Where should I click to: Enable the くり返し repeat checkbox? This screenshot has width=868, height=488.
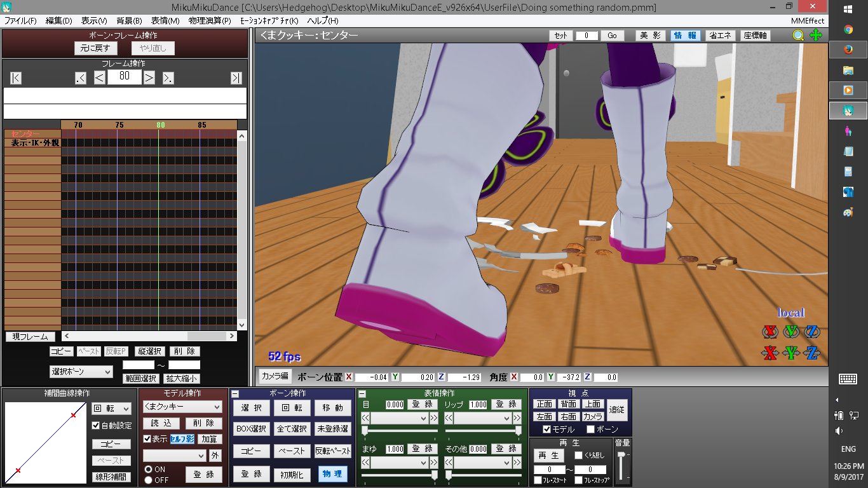tap(578, 456)
